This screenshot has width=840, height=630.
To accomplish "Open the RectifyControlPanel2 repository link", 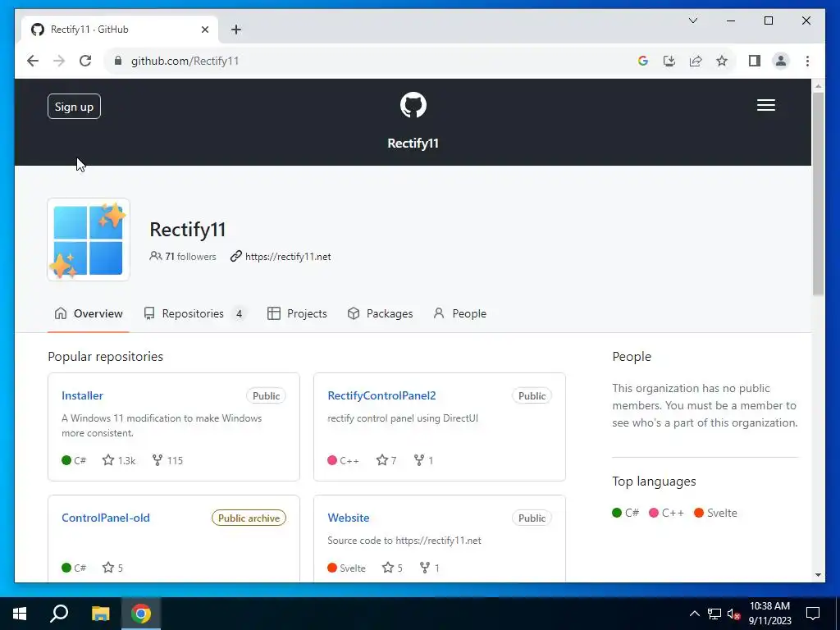I will point(381,396).
